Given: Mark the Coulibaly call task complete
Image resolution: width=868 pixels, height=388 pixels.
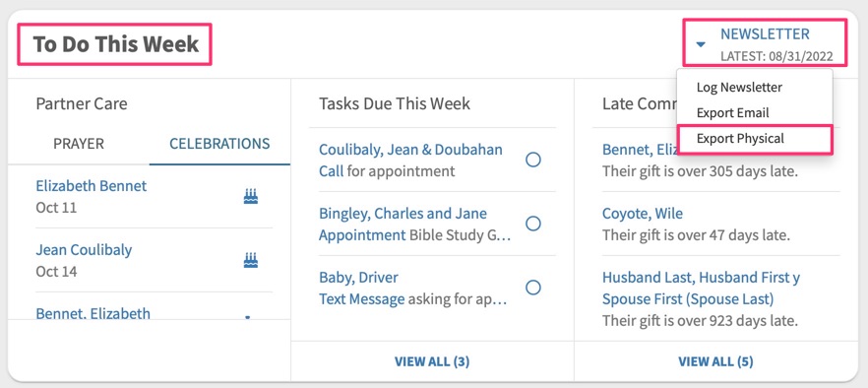Looking at the screenshot, I should pyautogui.click(x=533, y=161).
